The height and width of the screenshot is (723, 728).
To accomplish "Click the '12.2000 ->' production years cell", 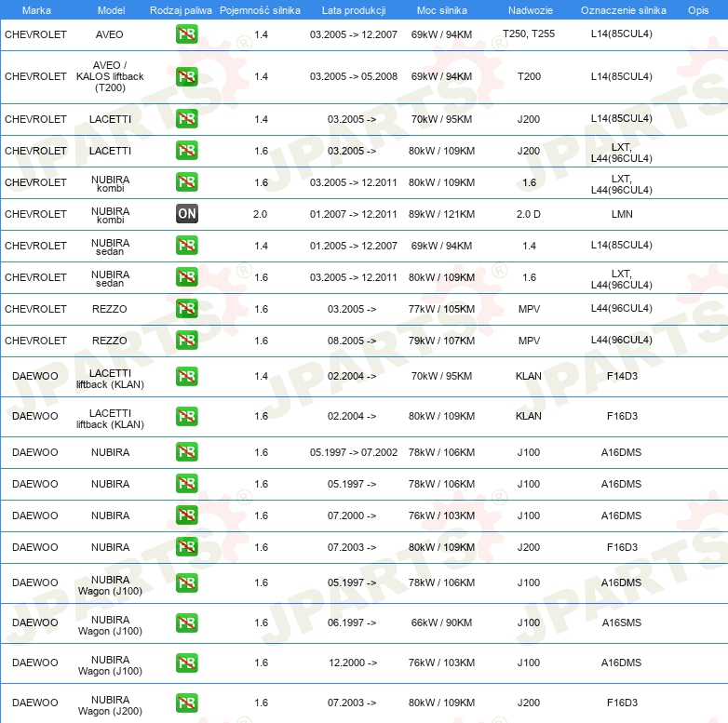I will click(x=353, y=663).
